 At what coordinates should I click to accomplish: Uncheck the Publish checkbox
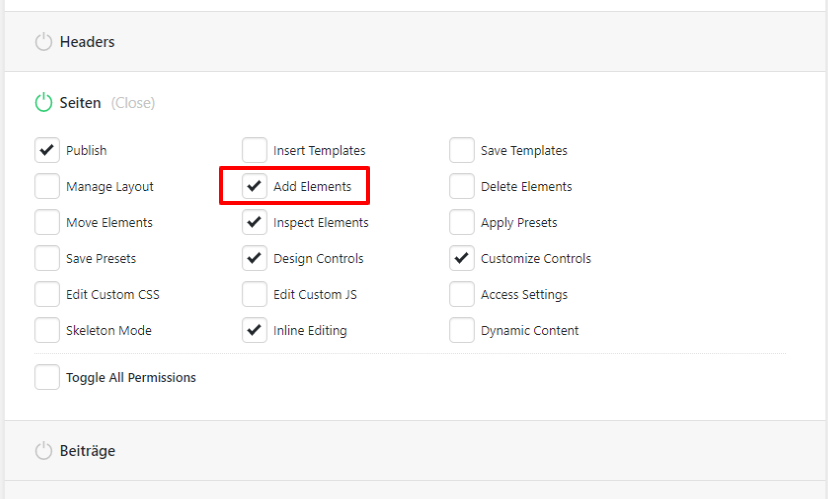coord(47,150)
